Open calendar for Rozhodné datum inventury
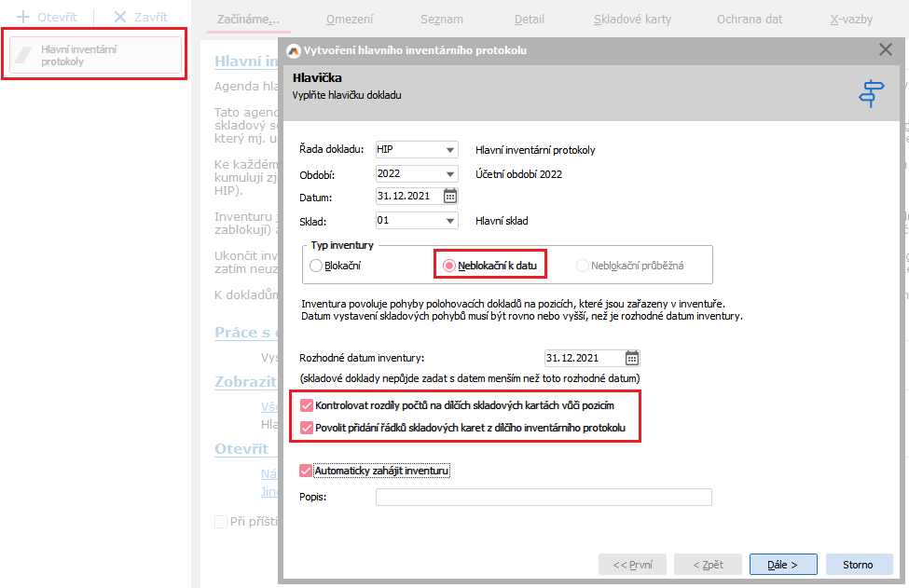909x588 pixels. (632, 358)
